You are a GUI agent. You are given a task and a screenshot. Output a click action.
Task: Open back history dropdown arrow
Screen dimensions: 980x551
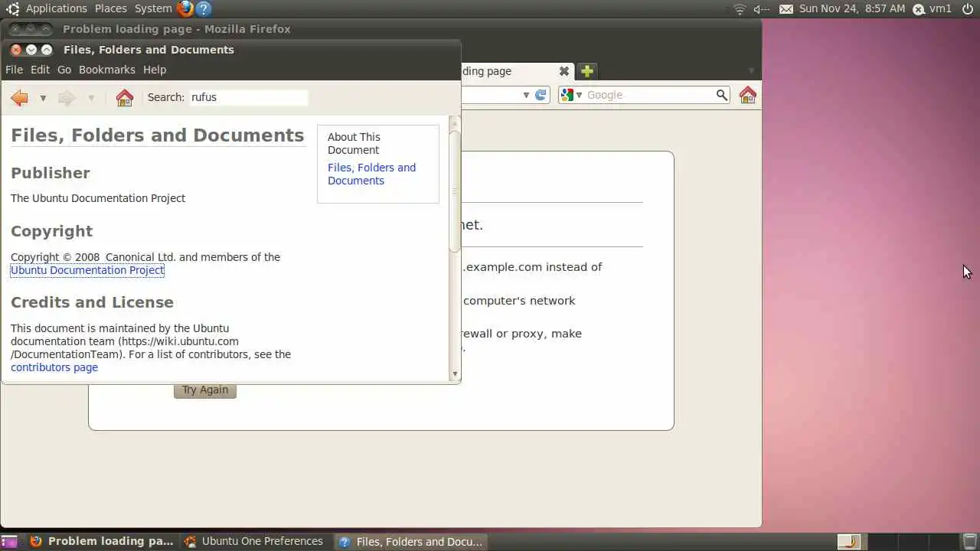43,98
